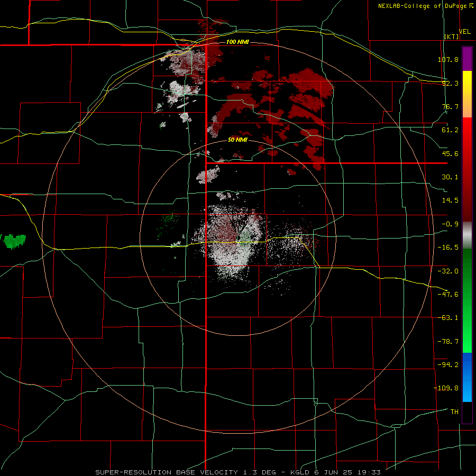Click the 100 NMI range ring label
This screenshot has width=476, height=476.
pos(237,42)
